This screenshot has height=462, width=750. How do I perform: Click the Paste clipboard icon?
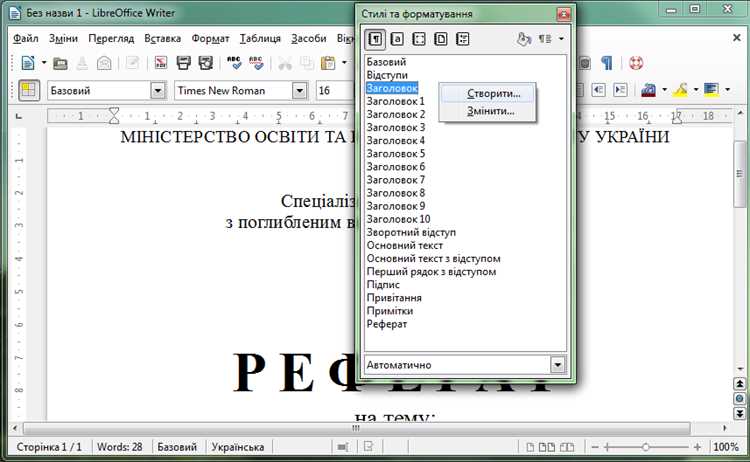pyautogui.click(x=328, y=63)
